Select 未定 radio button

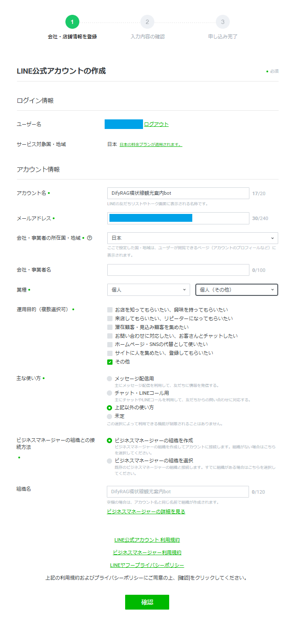(109, 417)
